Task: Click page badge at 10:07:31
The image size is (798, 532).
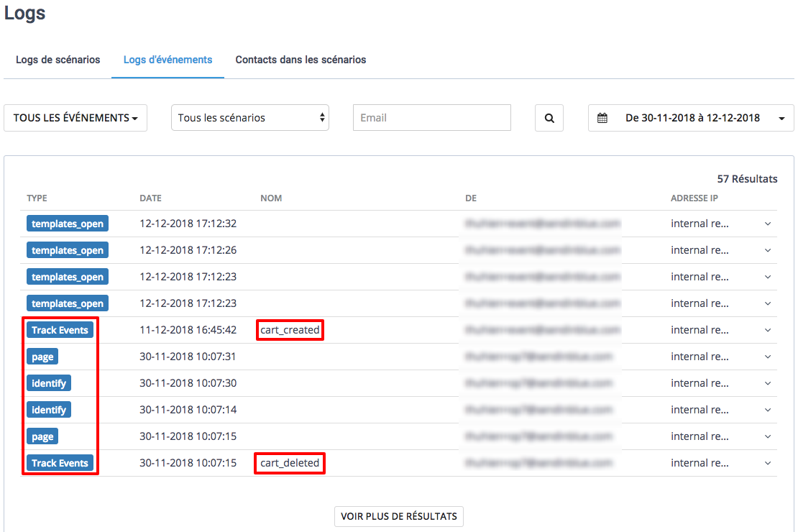Action: [x=42, y=357]
